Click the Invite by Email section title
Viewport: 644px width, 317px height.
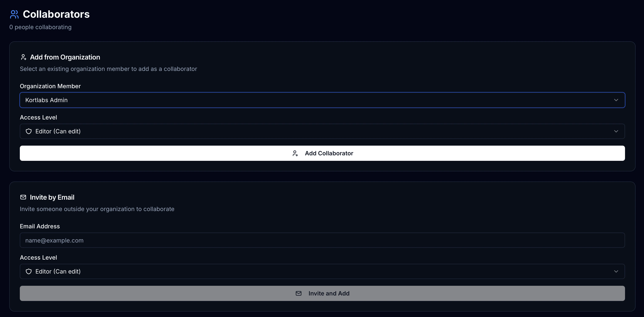coord(52,197)
